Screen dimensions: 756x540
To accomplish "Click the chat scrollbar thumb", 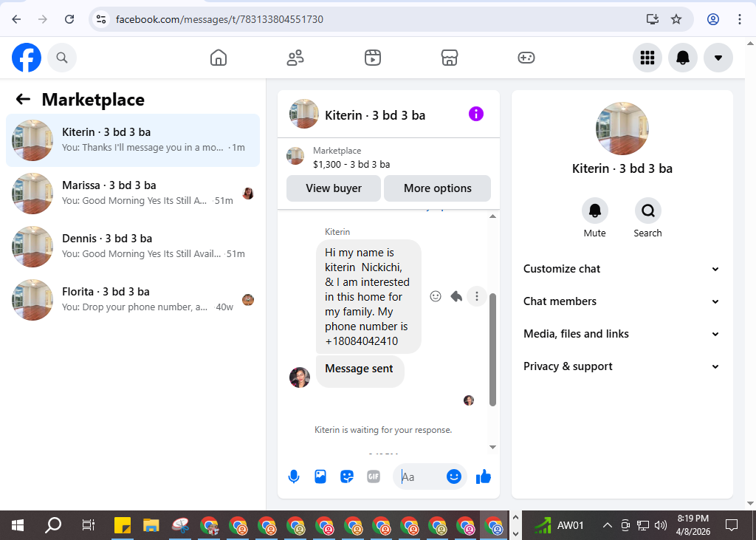I will coord(492,349).
